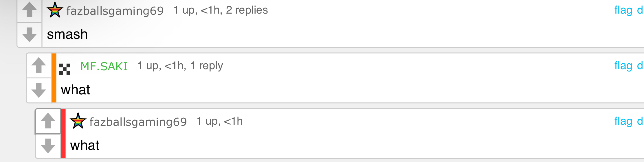Click the red bar on the bottom reply

pos(63,133)
